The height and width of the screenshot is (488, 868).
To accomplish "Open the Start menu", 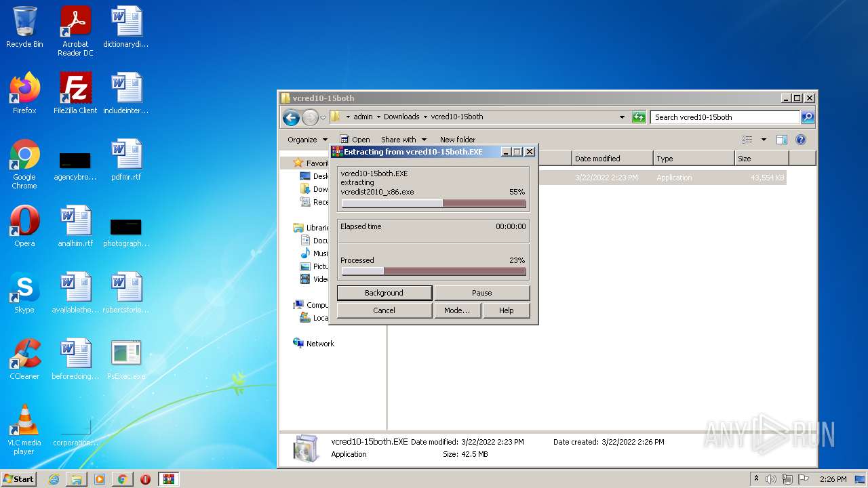I will tap(18, 479).
